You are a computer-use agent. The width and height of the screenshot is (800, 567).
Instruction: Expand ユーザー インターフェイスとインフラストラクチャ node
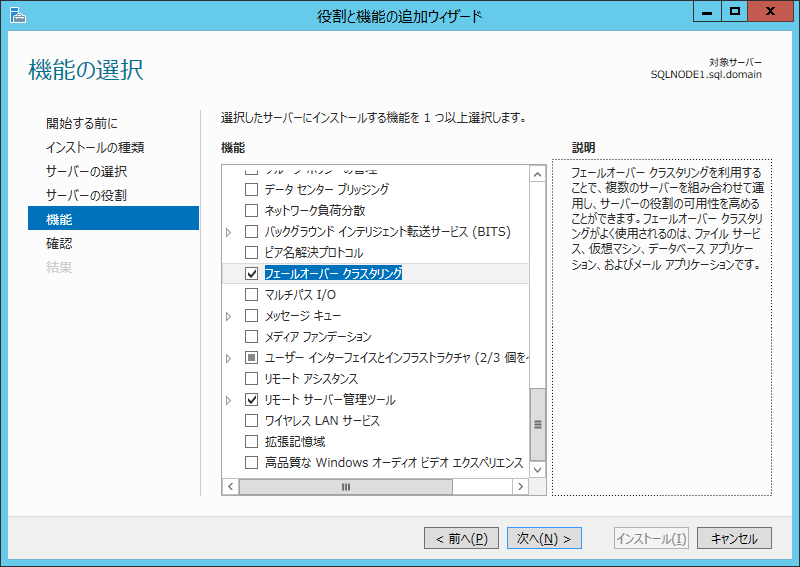pos(229,358)
